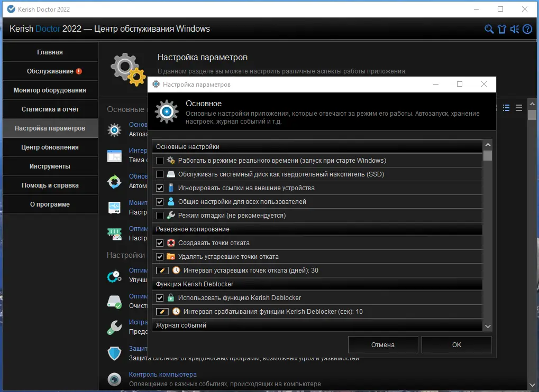This screenshot has height=392, width=539.
Task: Go to Монитор оборудования section
Action: coord(50,90)
